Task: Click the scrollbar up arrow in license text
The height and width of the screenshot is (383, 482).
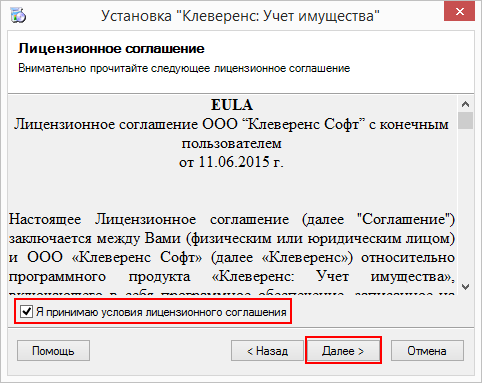Action: (465, 104)
